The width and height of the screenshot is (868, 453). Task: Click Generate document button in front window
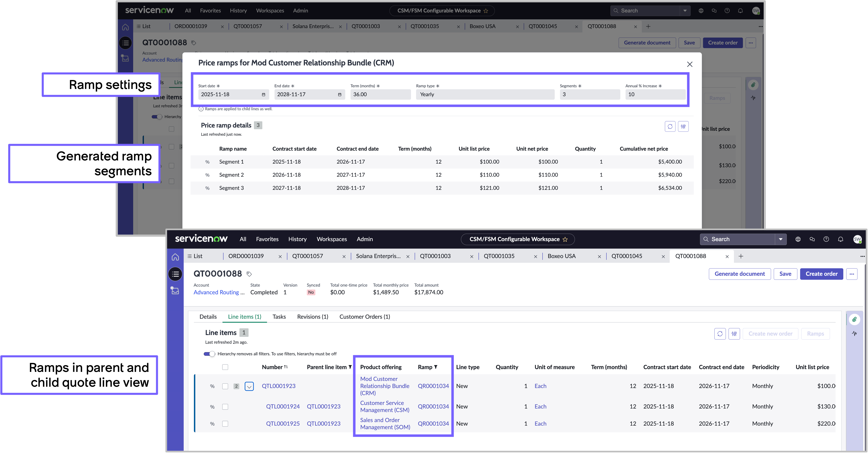[x=740, y=274]
